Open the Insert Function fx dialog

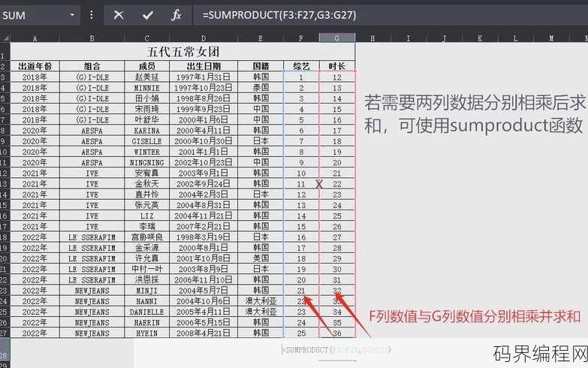click(x=176, y=15)
